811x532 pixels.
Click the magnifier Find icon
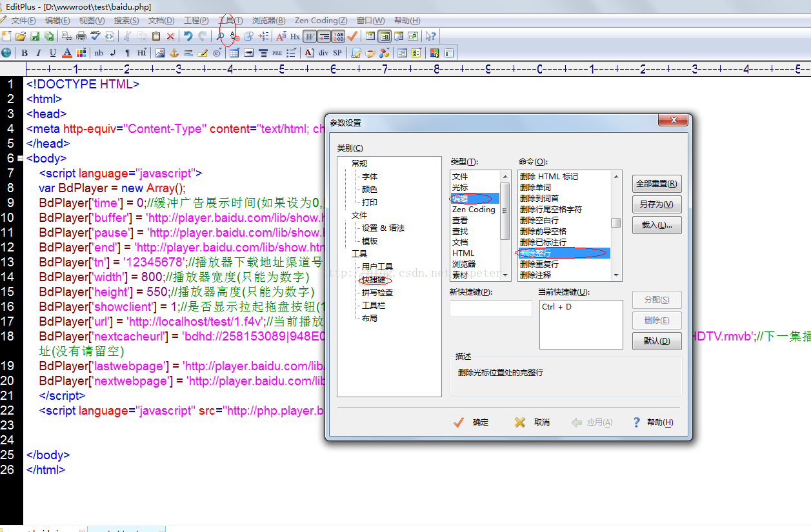(x=220, y=37)
